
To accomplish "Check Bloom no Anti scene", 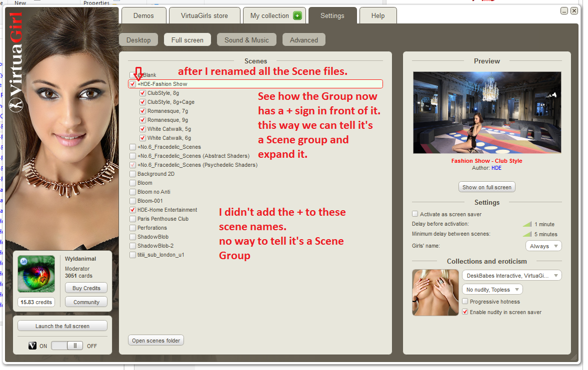I will (x=133, y=192).
